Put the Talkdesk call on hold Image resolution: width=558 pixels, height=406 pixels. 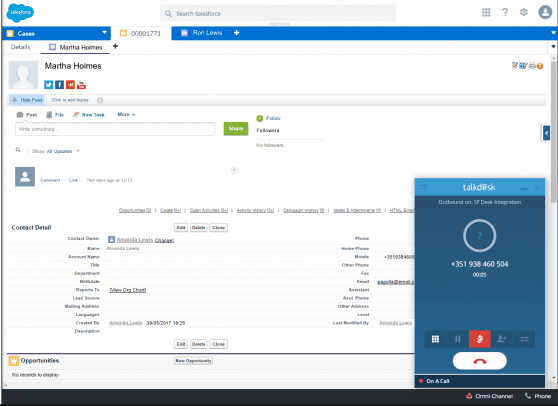tap(458, 339)
